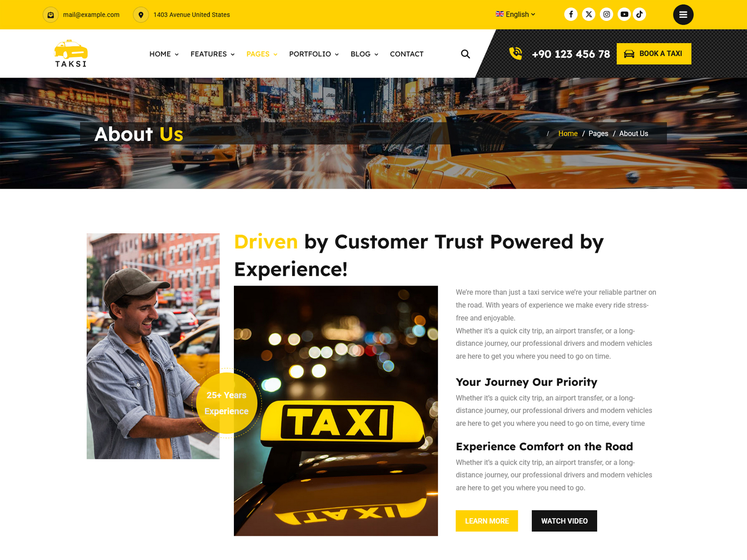Image resolution: width=747 pixels, height=560 pixels.
Task: Click the mail envelope icon
Action: (x=50, y=15)
